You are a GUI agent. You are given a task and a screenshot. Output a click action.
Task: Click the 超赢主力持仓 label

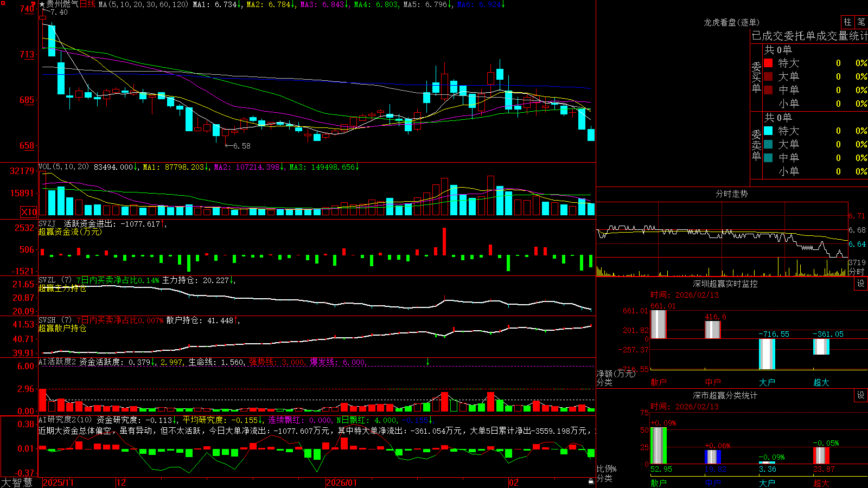62,288
